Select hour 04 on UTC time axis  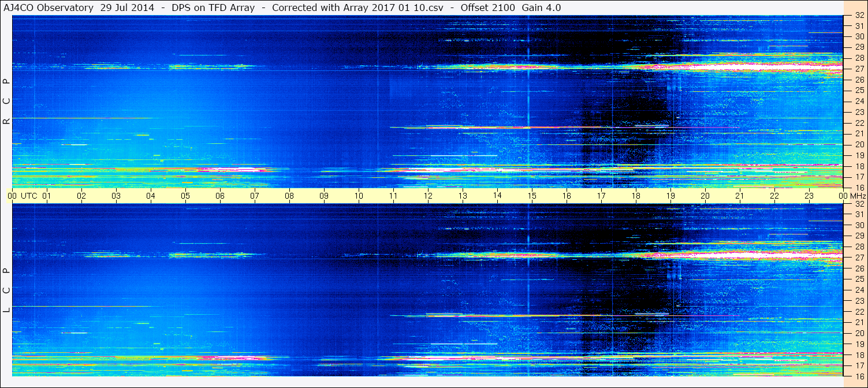pos(151,196)
